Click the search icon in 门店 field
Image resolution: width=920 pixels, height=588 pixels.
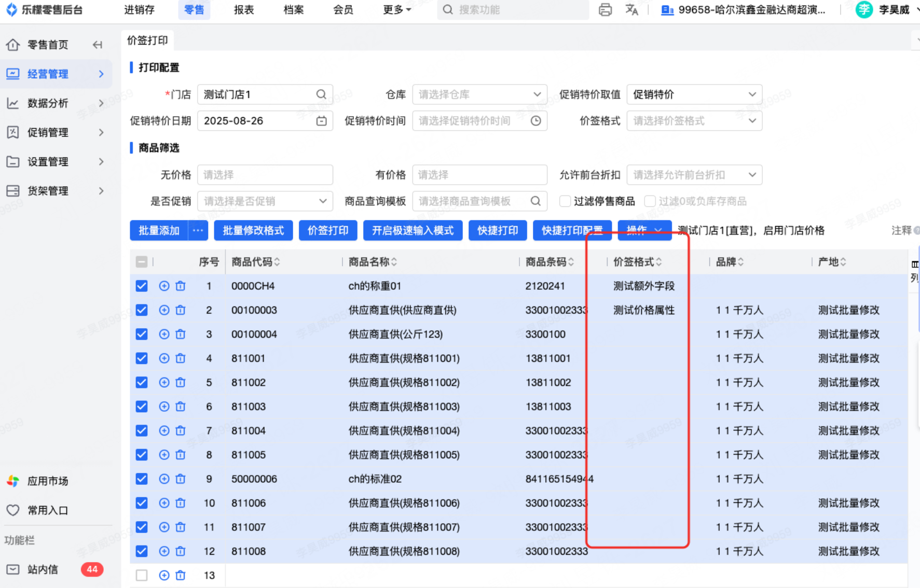click(321, 94)
